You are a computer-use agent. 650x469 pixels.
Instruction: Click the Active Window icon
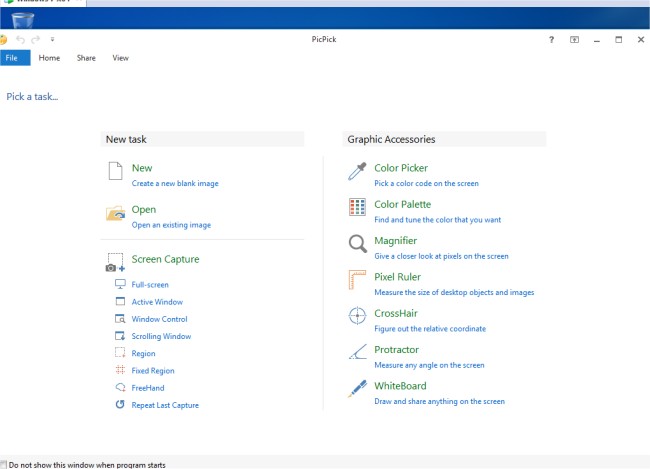pyautogui.click(x=120, y=301)
